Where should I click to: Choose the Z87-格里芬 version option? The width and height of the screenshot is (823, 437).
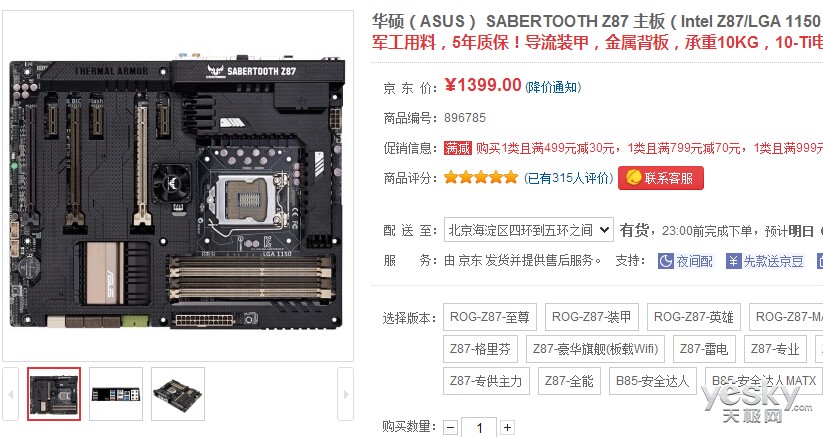point(480,349)
